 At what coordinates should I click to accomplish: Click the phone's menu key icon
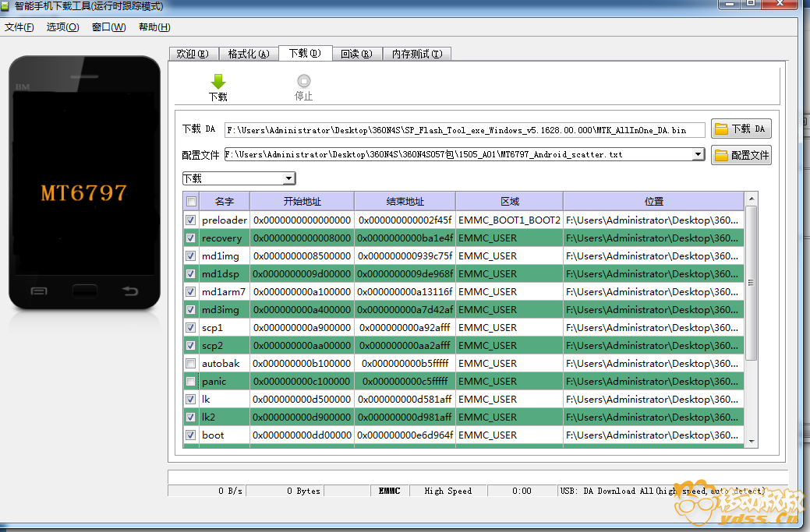(39, 291)
